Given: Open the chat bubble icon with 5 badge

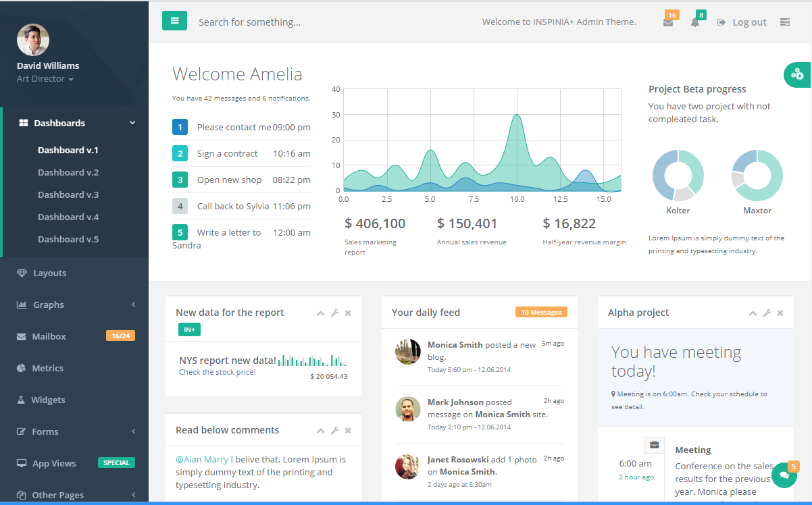Looking at the screenshot, I should pos(784,475).
